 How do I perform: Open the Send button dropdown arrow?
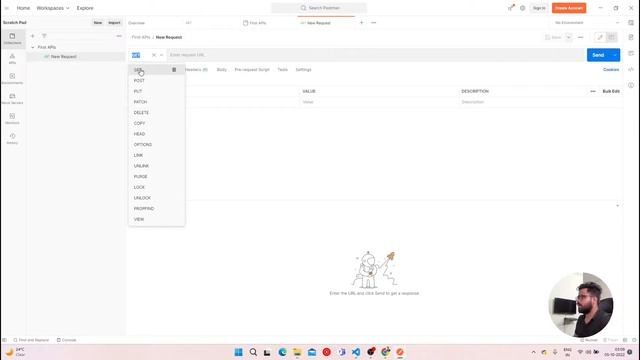pos(615,55)
